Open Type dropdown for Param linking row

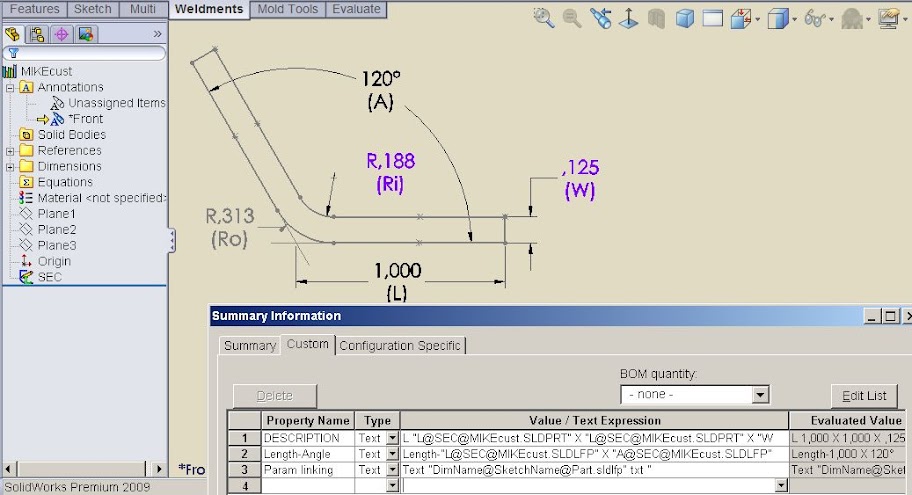[x=393, y=469]
